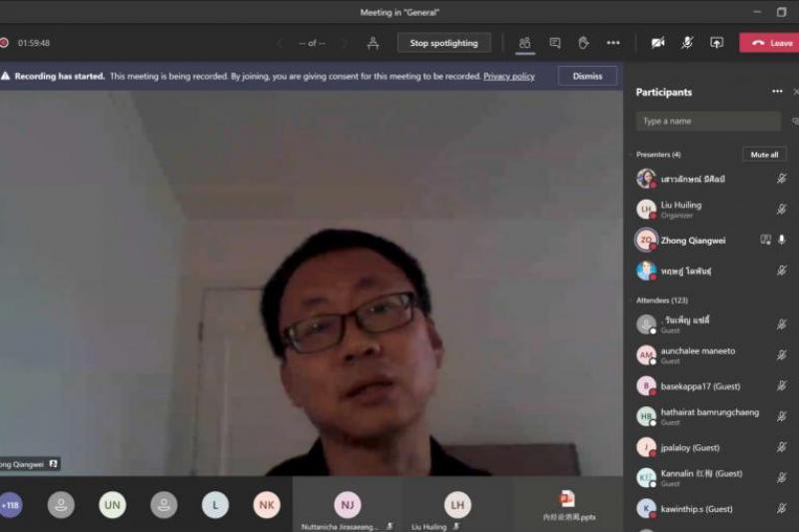Open the Privacy policy link
This screenshot has width=799, height=532.
point(509,77)
